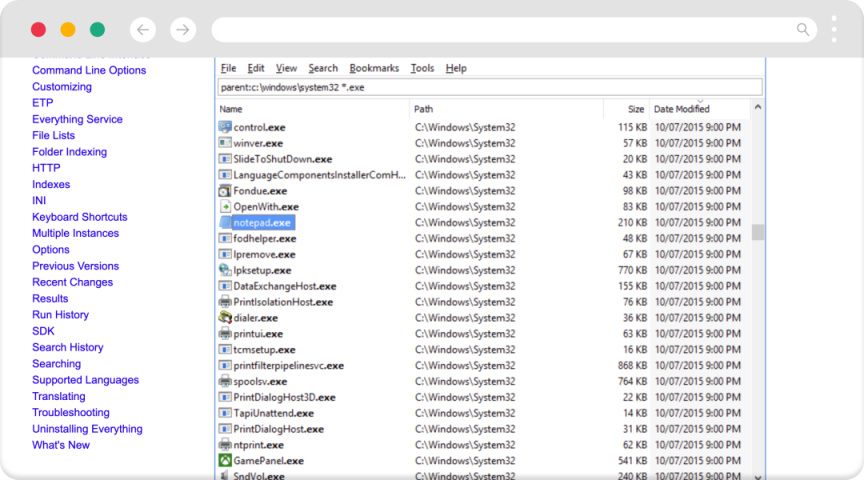The width and height of the screenshot is (864, 480).
Task: Sort results by Size column header
Action: (x=627, y=109)
